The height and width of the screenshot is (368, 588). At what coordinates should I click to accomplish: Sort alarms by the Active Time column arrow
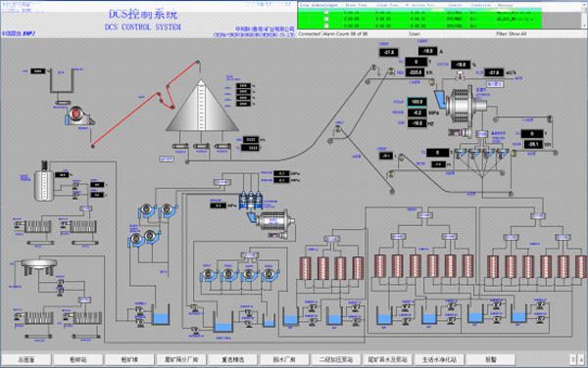coord(408,5)
